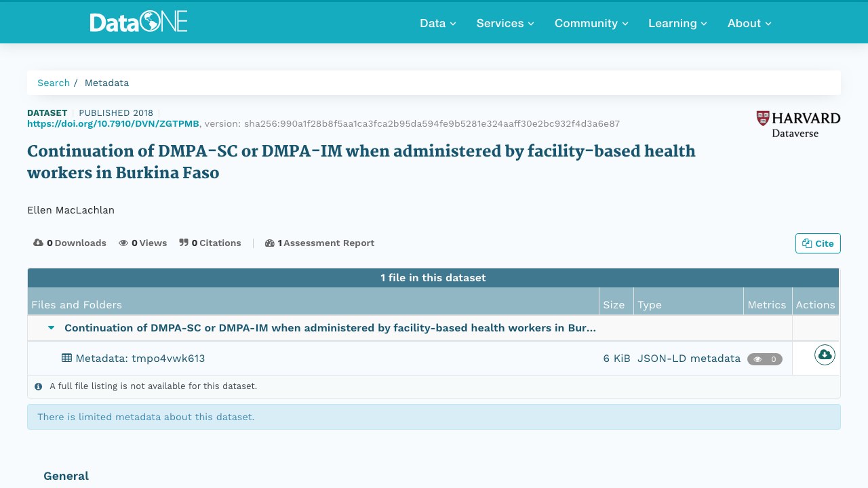Collapse the dataset folder row arrow

click(52, 328)
